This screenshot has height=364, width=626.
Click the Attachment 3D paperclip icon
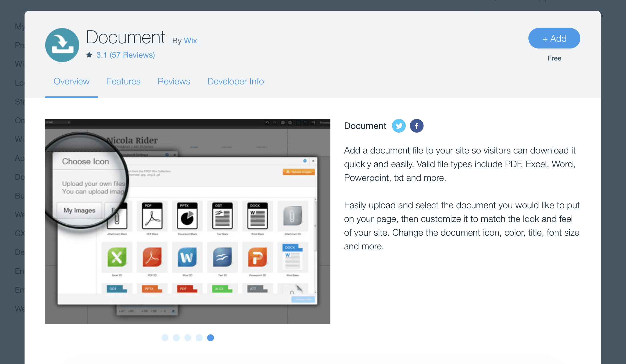[x=292, y=216]
